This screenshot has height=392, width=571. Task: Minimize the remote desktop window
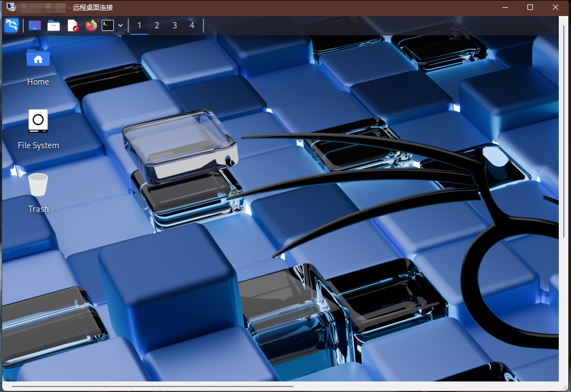[505, 8]
